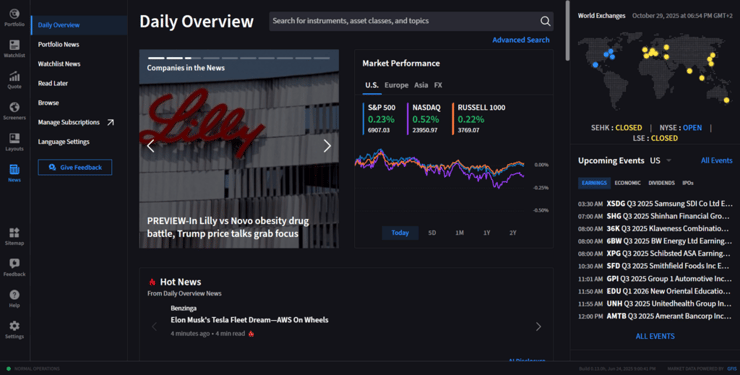740x375 pixels.
Task: Open the Portfolio sidebar icon
Action: click(14, 17)
